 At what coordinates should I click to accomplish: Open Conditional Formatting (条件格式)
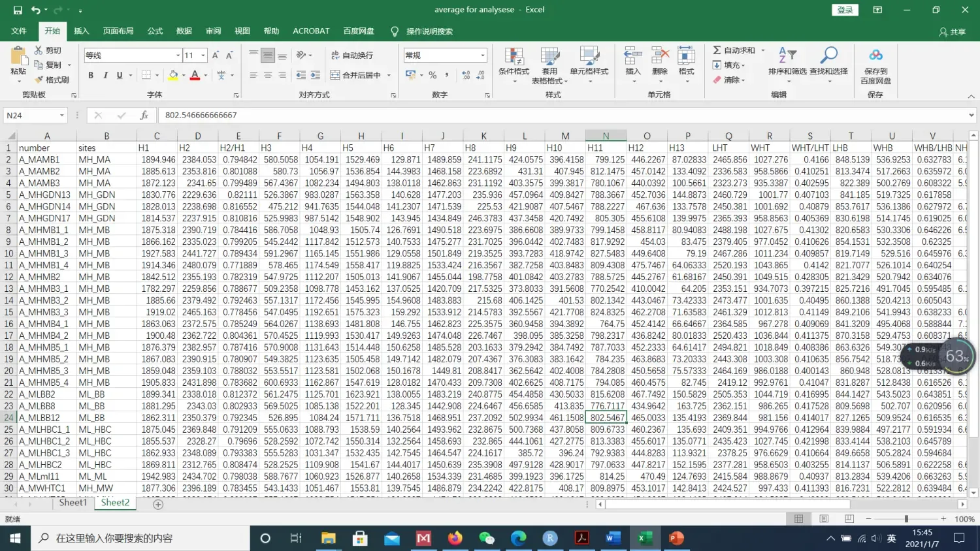click(514, 59)
